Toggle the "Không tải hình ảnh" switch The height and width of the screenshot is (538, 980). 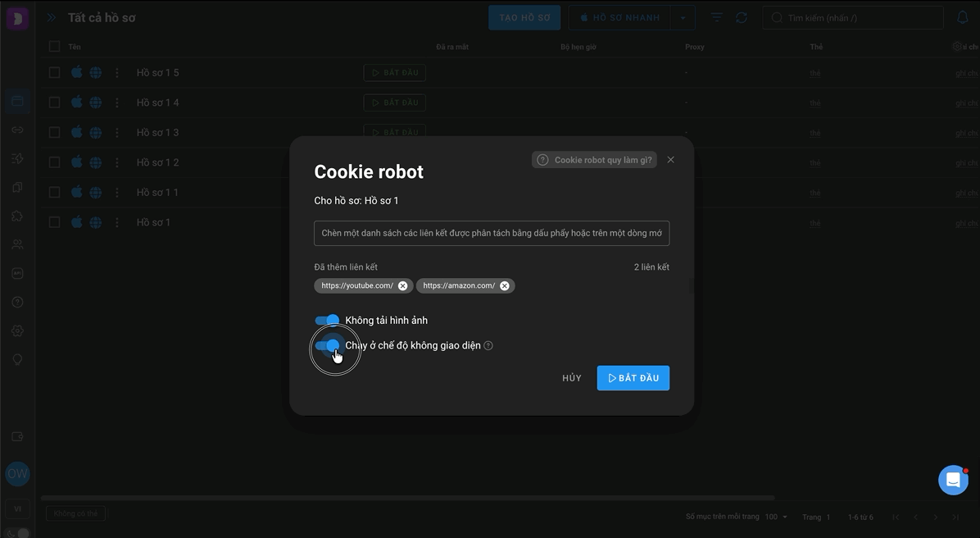(327, 321)
